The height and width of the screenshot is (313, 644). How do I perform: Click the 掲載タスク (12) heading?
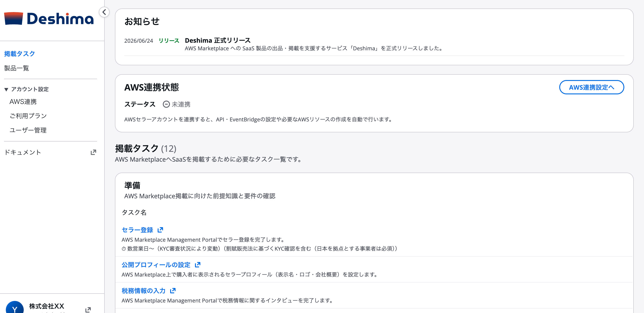click(146, 148)
